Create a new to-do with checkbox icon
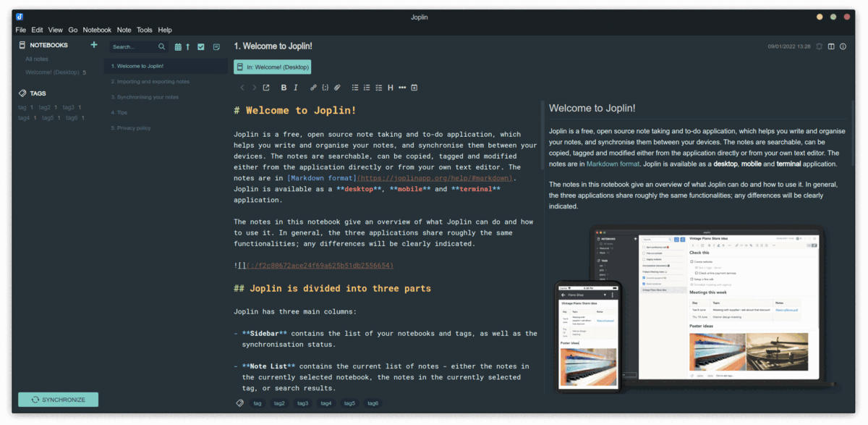This screenshot has height=425, width=868. pos(201,47)
